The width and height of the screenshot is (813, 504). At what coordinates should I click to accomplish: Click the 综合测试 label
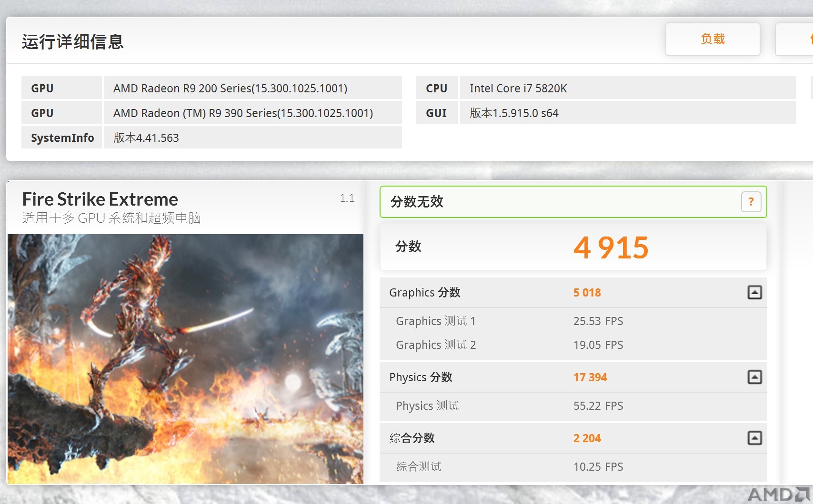click(x=419, y=467)
